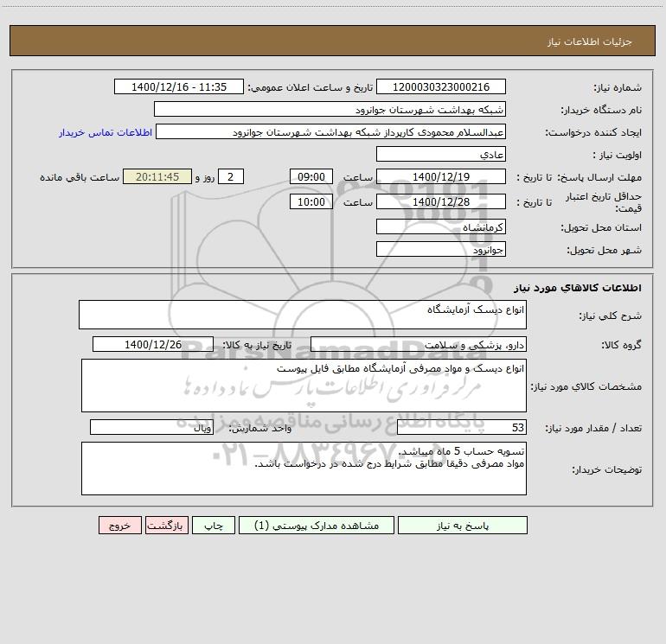The height and width of the screenshot is (644, 666).
Task: Click the announcement date field 1400/12/16 - 11:35
Action: click(179, 86)
